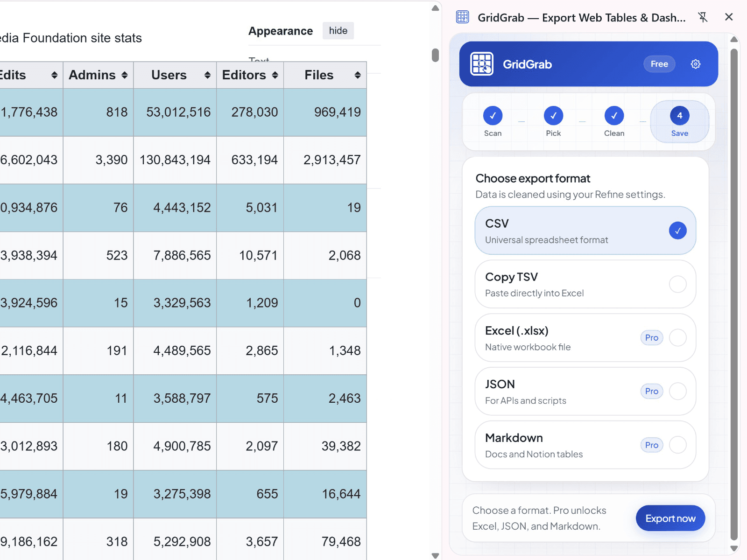This screenshot has width=747, height=560.
Task: Unpin the GridGrab side panel
Action: 703,17
